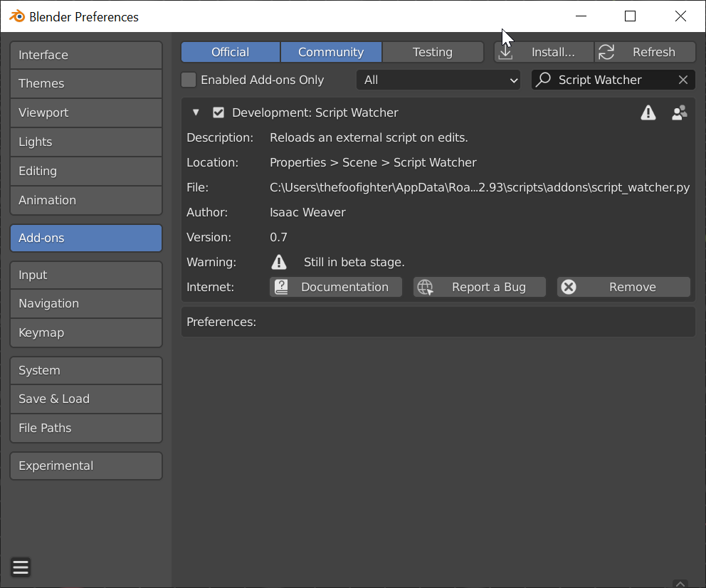This screenshot has height=588, width=706.
Task: Click the Development: Script Watcher title
Action: [x=315, y=112]
